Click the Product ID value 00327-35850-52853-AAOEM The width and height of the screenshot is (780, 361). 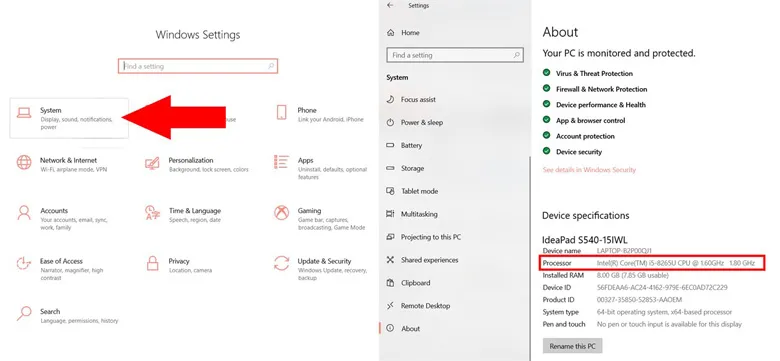tap(639, 300)
